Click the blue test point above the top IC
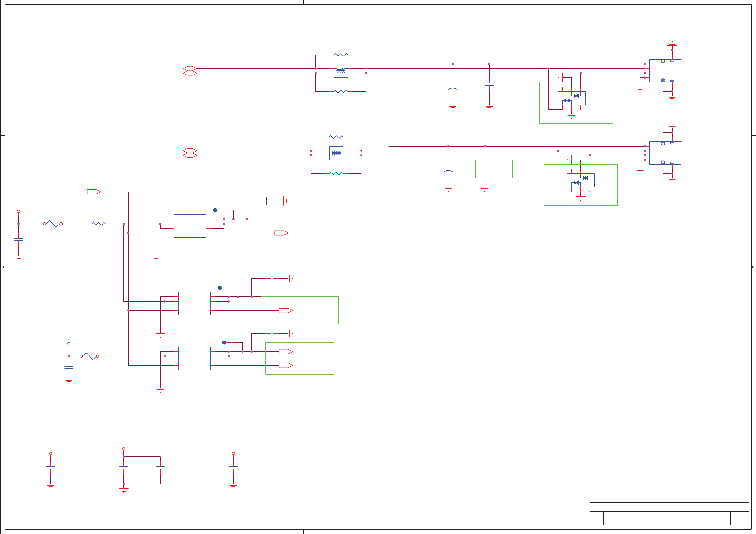This screenshot has height=534, width=756. 215,210
